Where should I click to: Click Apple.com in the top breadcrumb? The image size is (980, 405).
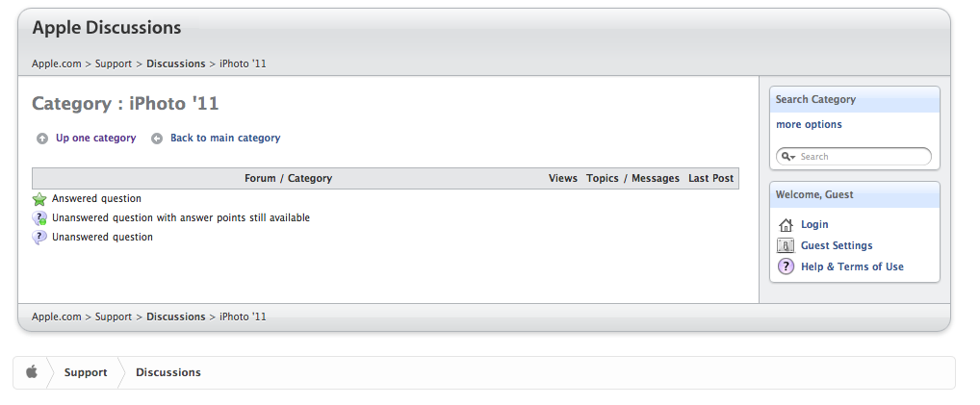[x=56, y=63]
